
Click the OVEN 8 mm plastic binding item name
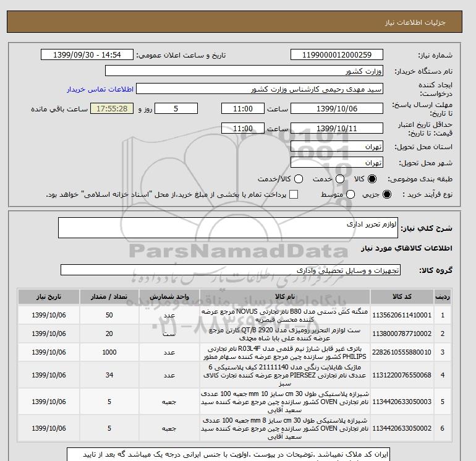[285, 428]
